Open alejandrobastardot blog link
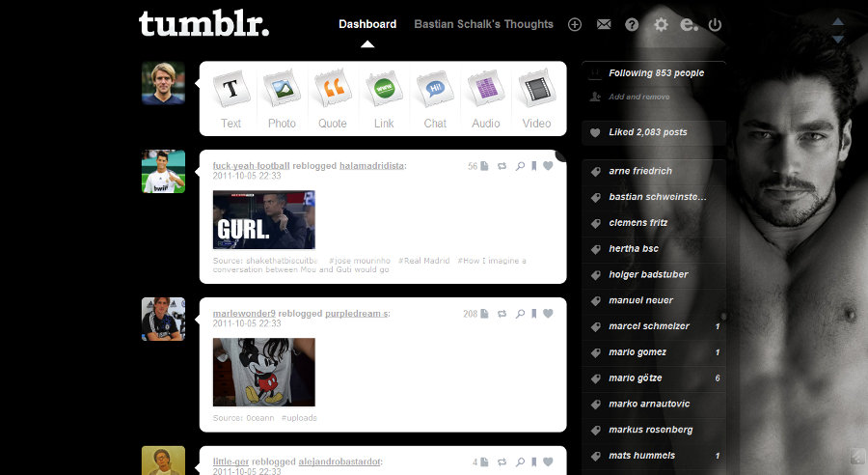868x475 pixels. (339, 461)
